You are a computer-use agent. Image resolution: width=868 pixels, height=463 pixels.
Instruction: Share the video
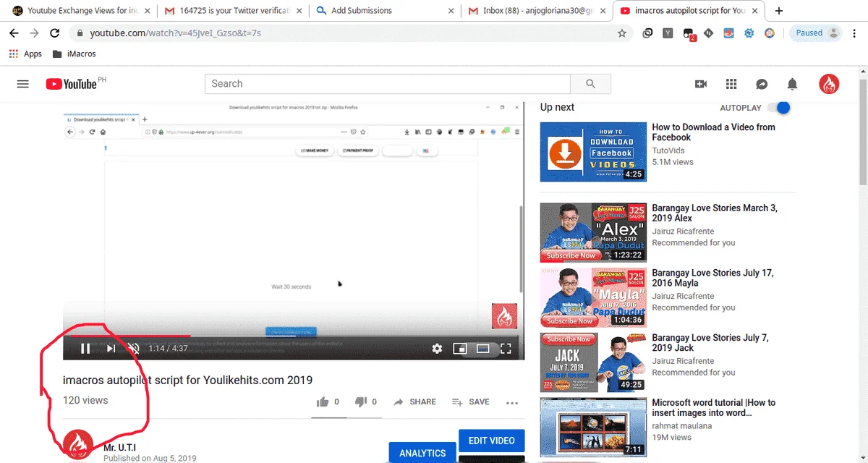coord(414,402)
